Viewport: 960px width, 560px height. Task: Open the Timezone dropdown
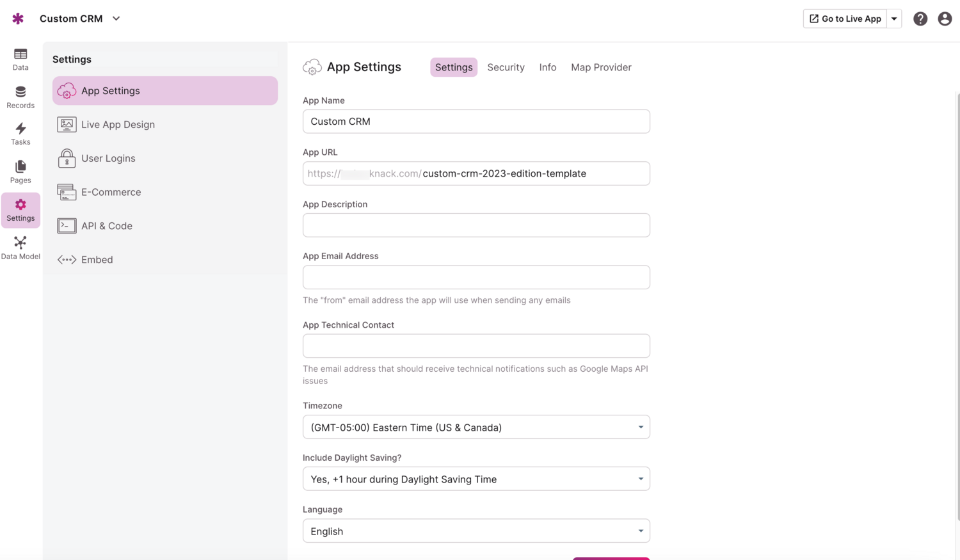[476, 427]
